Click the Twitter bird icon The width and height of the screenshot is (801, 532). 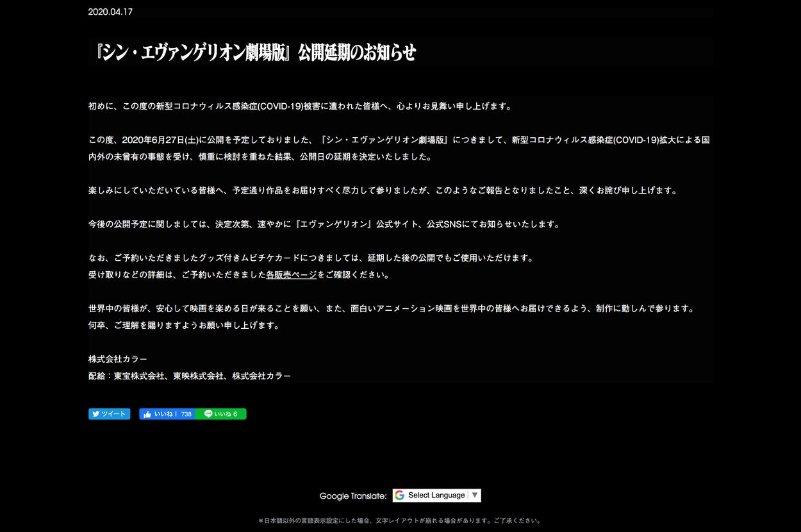coord(95,414)
